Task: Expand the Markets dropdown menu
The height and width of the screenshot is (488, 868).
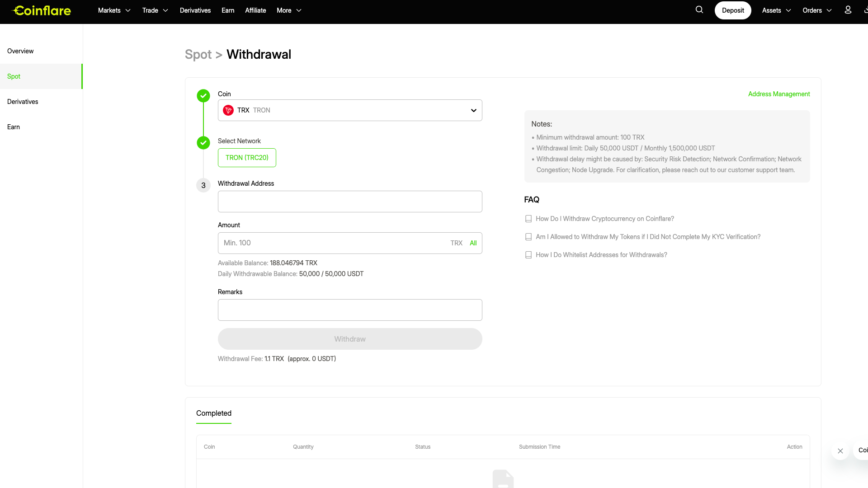Action: click(x=114, y=10)
